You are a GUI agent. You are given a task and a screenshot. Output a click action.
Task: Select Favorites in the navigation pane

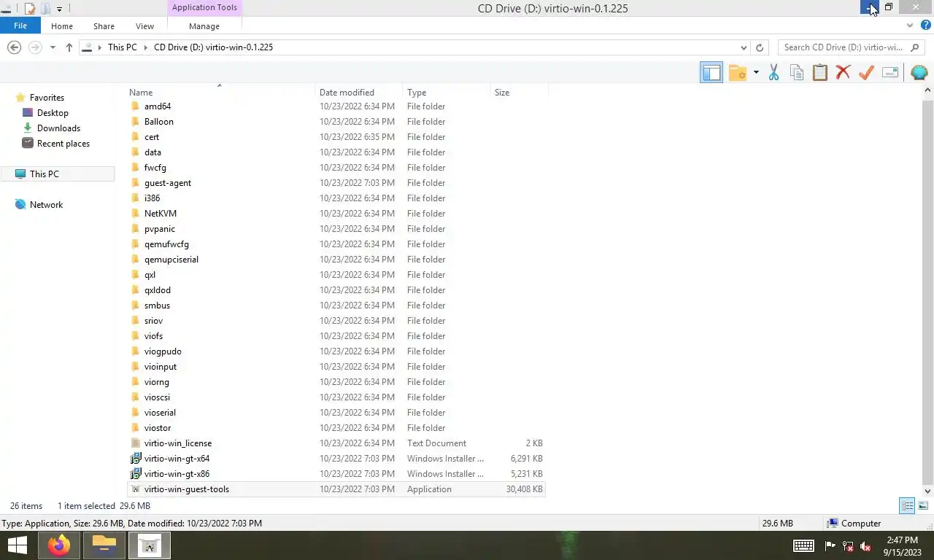tap(47, 98)
